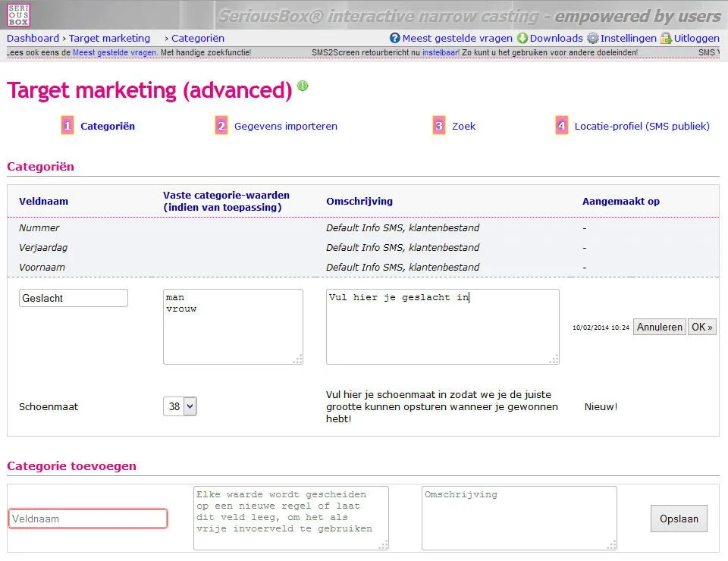728x561 pixels.
Task: Click the man/vrouw category values textarea
Action: 233,327
